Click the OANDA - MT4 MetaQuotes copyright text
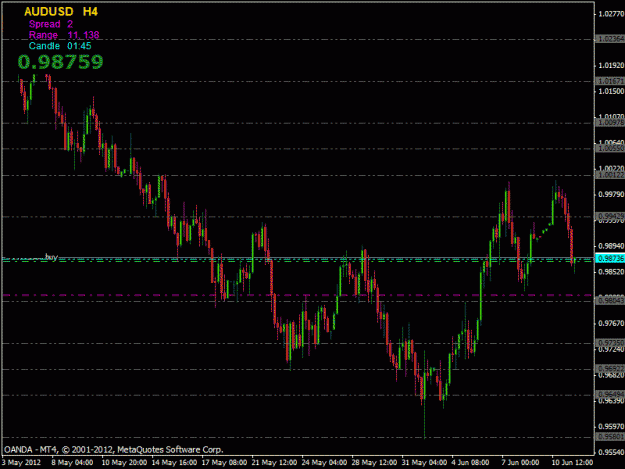 (114, 449)
